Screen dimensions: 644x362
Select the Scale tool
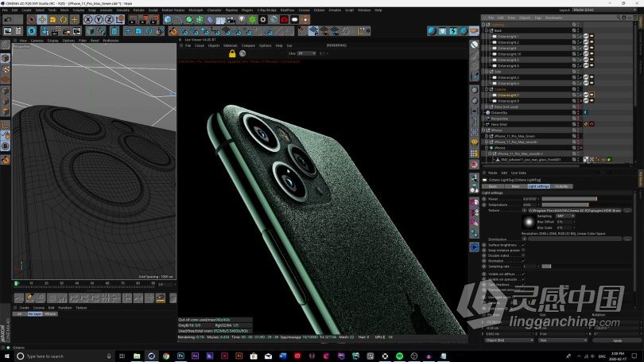point(52,19)
